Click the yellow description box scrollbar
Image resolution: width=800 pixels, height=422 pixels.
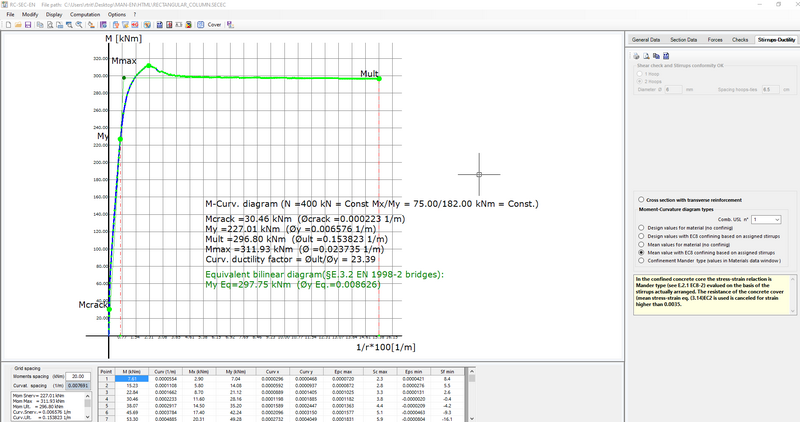[x=793, y=295]
